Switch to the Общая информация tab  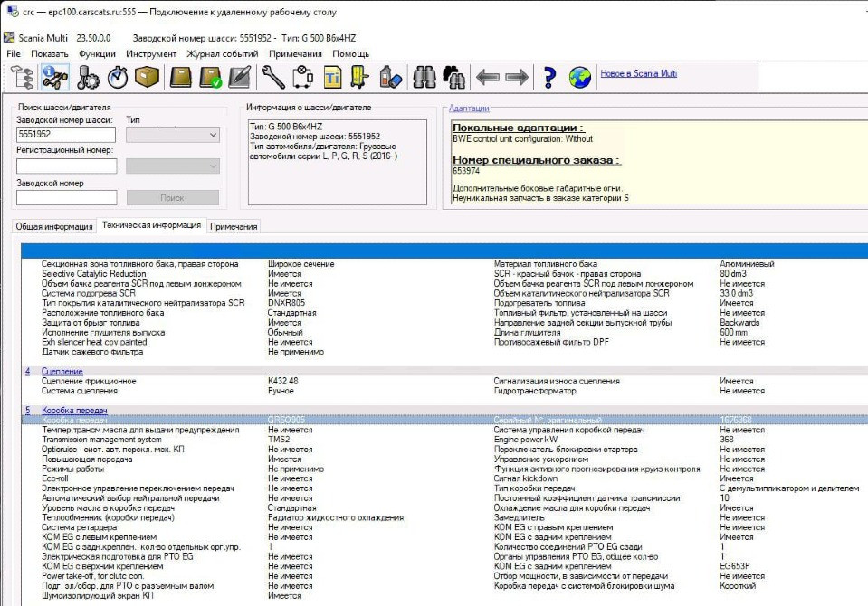pyautogui.click(x=53, y=227)
